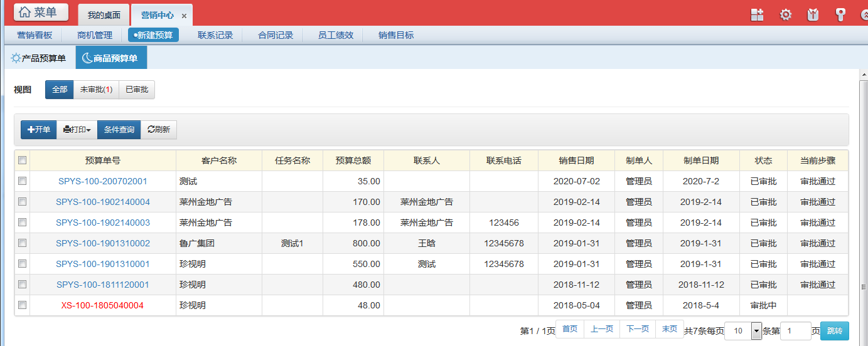Check the row SPYS-100-1902140003
Viewport: 868px width, 346px height.
tap(22, 223)
